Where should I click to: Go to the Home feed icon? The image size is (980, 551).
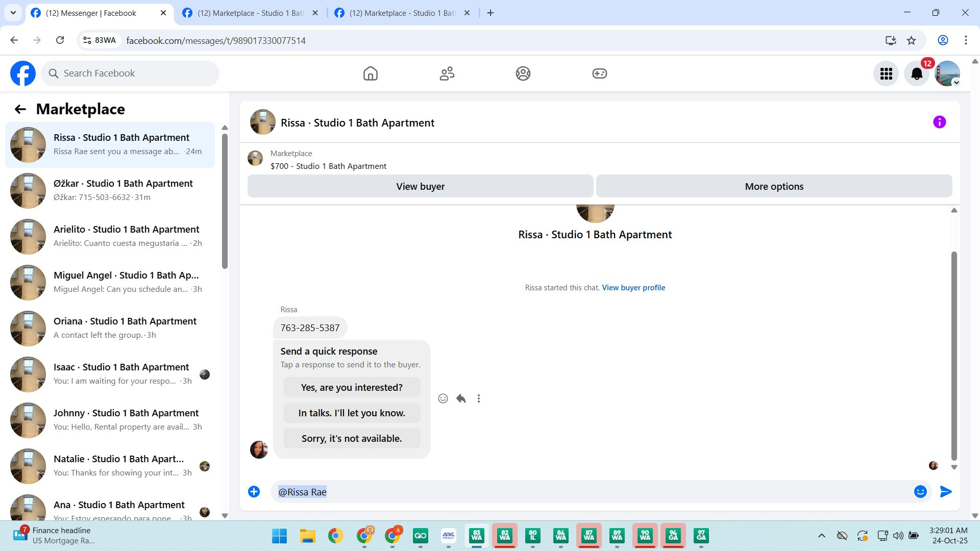click(371, 73)
